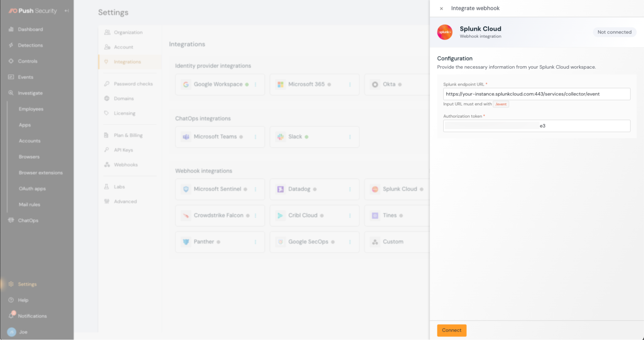The image size is (644, 340).
Task: Click the Detections lightning icon
Action: [x=11, y=45]
